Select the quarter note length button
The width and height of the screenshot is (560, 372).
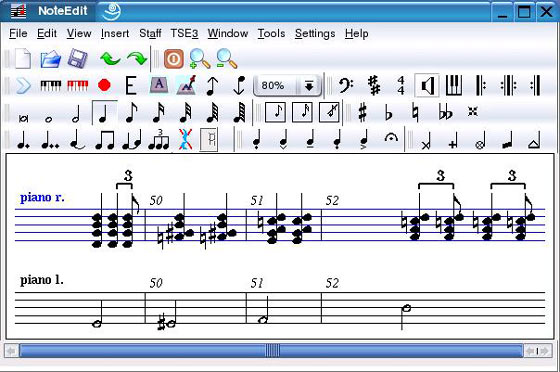pyautogui.click(x=104, y=113)
